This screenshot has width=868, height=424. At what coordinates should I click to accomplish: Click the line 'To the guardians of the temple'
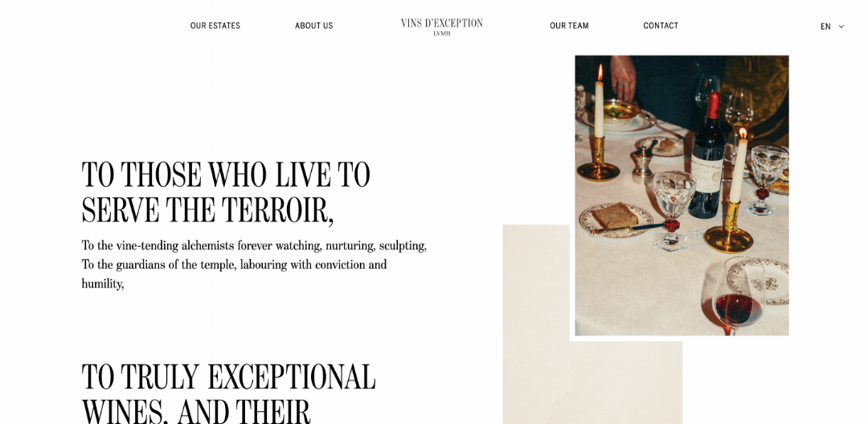[234, 265]
